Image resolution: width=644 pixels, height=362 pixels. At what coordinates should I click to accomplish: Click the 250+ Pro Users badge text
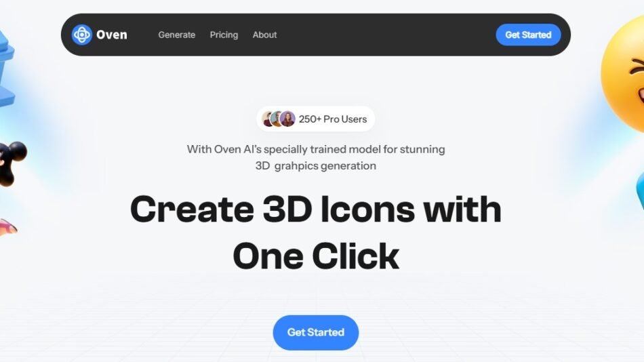(333, 119)
